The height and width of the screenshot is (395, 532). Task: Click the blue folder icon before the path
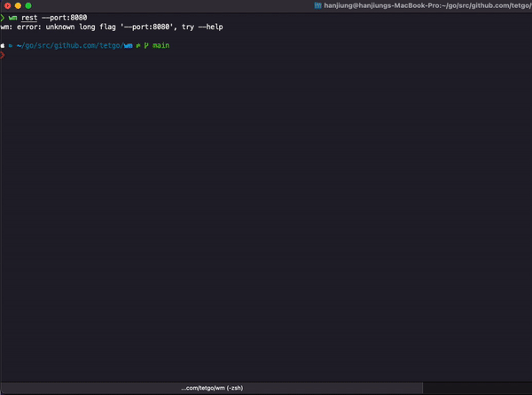[x=11, y=46]
